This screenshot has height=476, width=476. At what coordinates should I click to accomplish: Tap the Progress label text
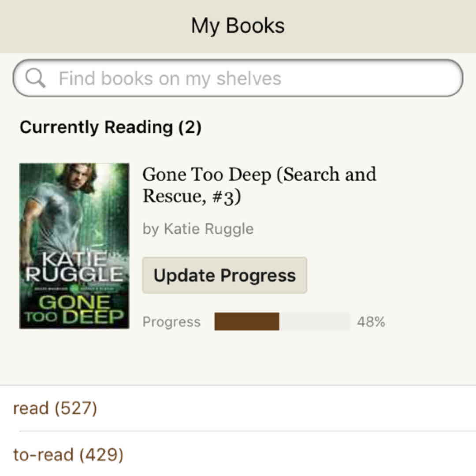[x=171, y=322]
